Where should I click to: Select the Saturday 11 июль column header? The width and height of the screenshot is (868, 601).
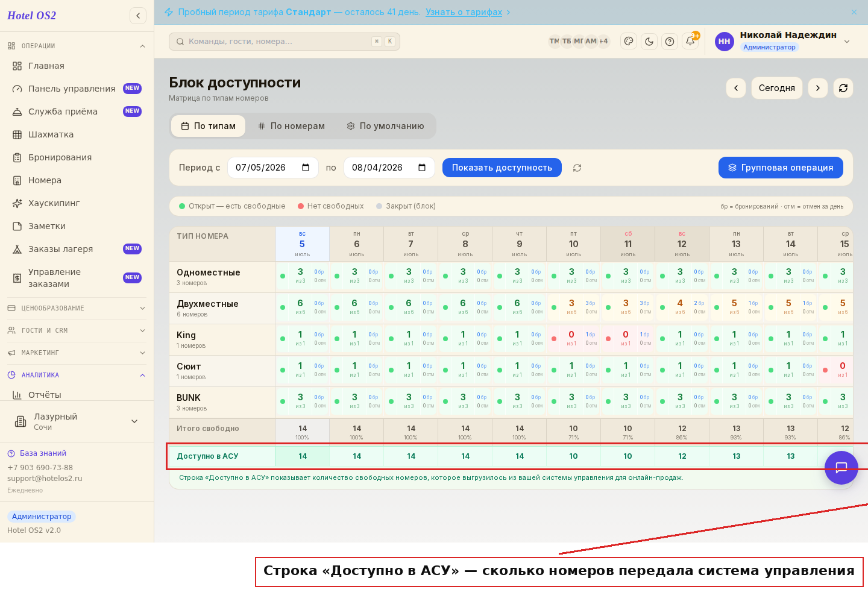628,244
